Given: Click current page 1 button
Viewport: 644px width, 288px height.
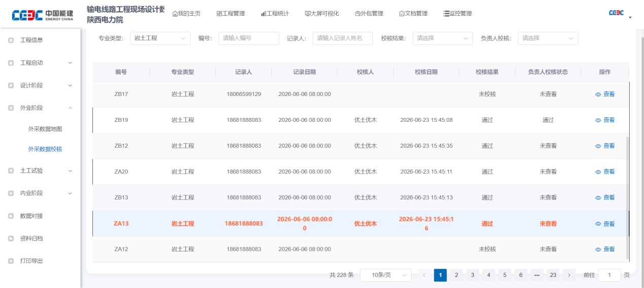Looking at the screenshot, I should pos(440,275).
